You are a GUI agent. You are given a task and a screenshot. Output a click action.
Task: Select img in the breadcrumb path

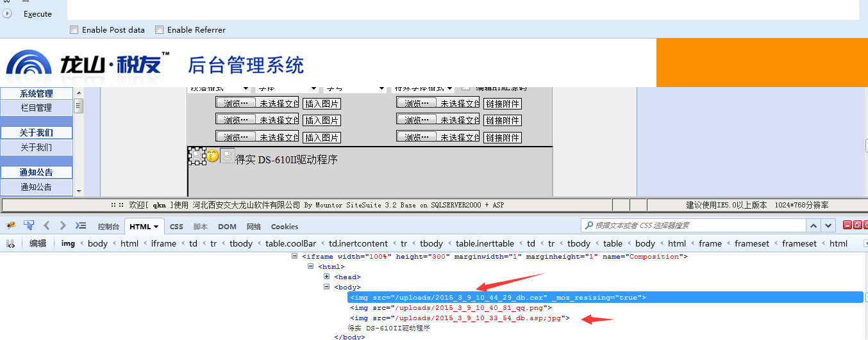point(68,243)
